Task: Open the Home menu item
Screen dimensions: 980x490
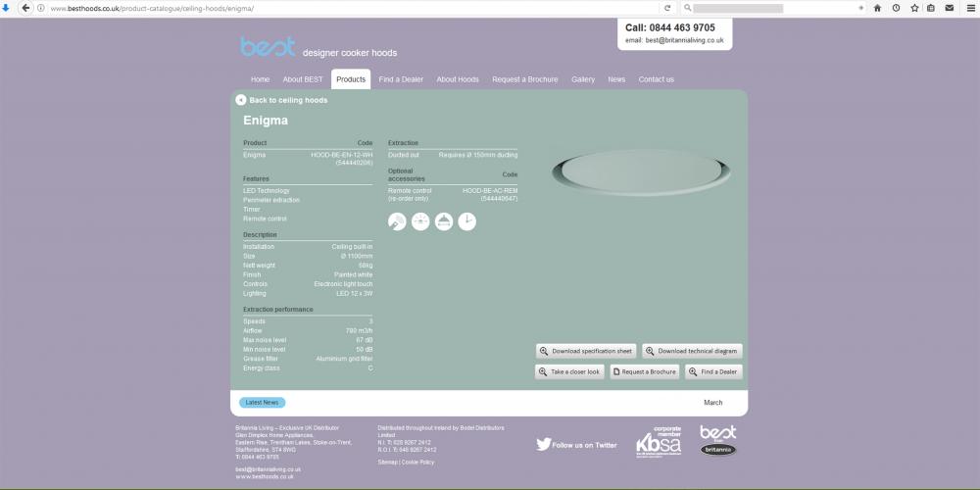Action: point(260,79)
